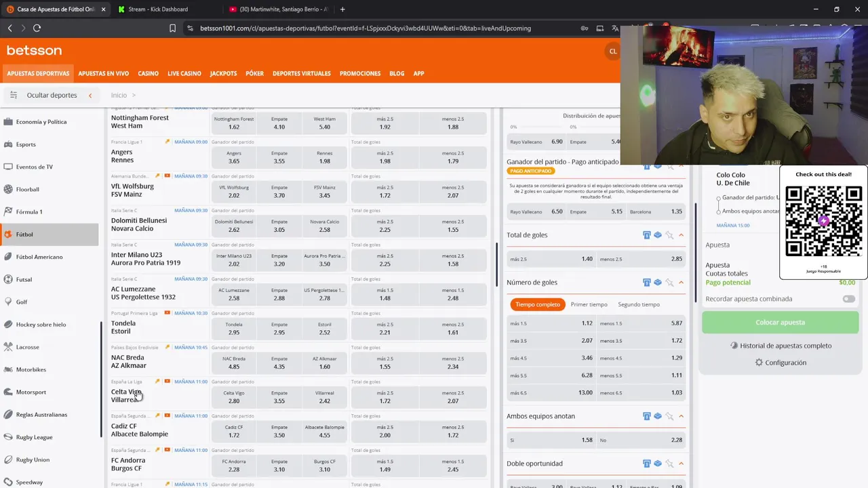Click the Inicio breadcrumb link
Image resolution: width=868 pixels, height=488 pixels.
119,96
